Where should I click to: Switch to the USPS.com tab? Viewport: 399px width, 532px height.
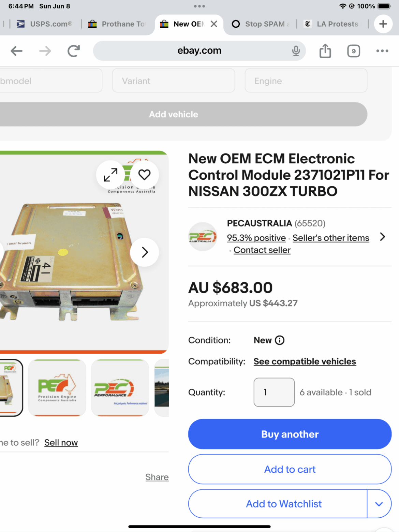44,24
